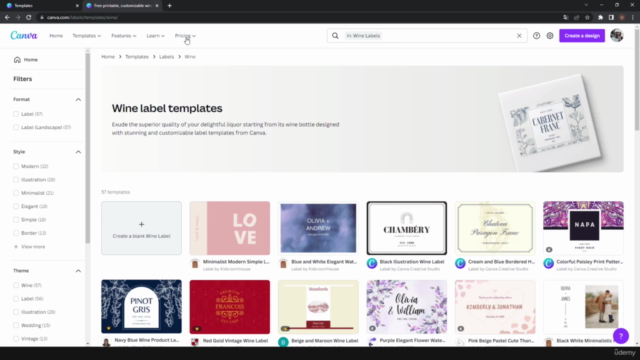640x360 pixels.
Task: Click Create a blank Wine Label
Action: 141,228
